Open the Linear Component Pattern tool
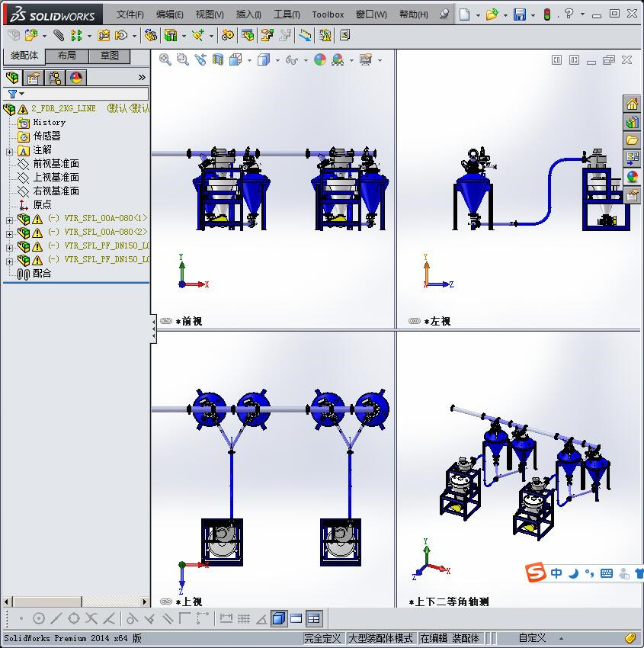Image resolution: width=644 pixels, height=648 pixels. pyautogui.click(x=76, y=36)
